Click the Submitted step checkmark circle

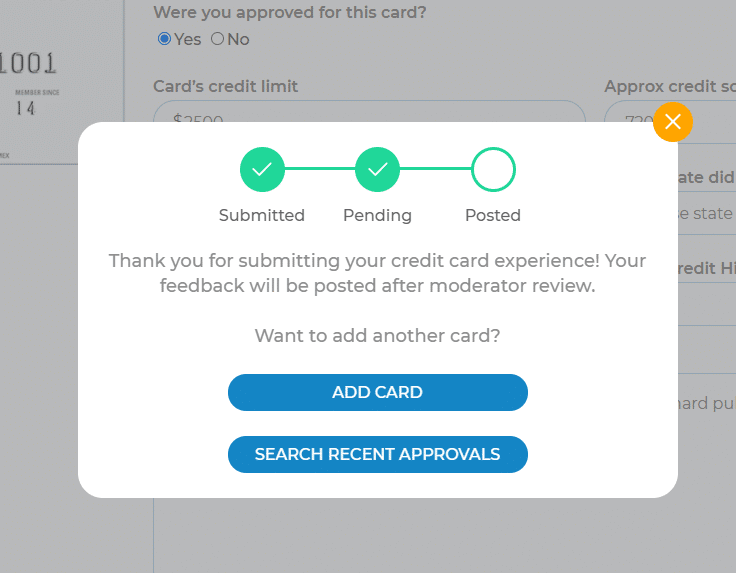point(262,170)
